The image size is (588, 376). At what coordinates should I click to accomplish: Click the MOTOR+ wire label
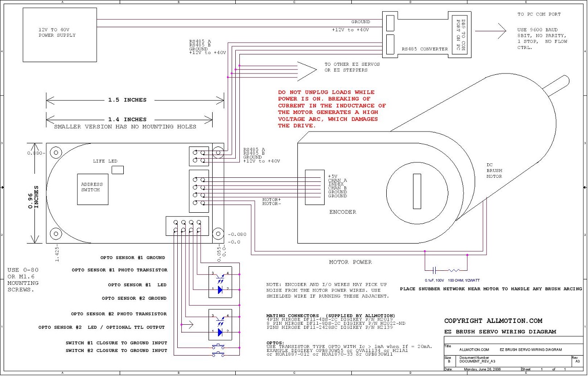point(272,200)
